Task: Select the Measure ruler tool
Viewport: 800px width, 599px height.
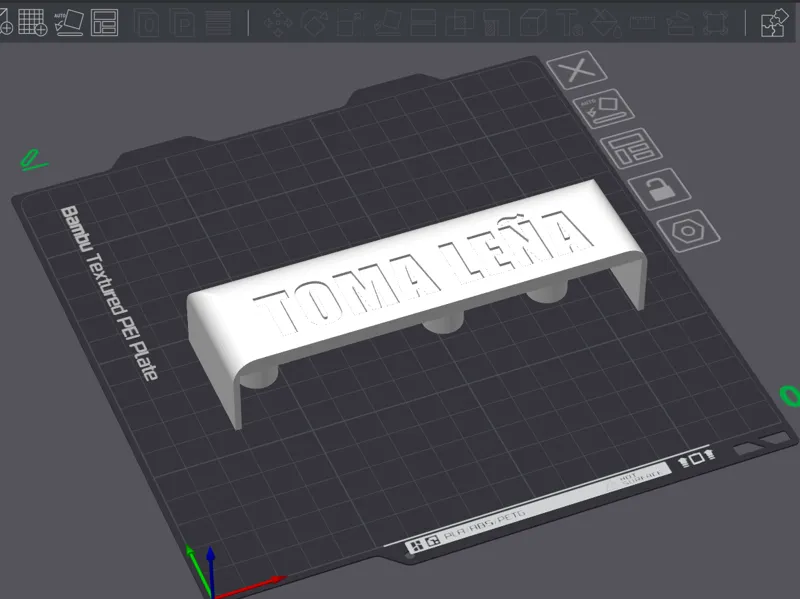Action: pos(642,23)
